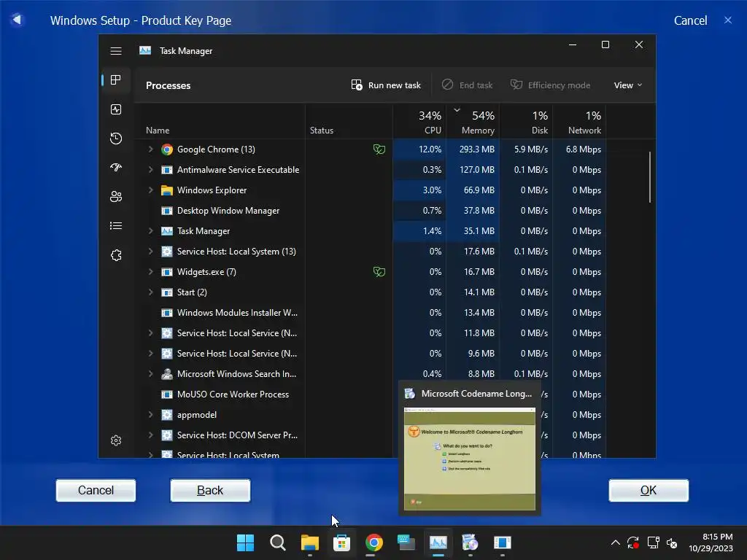Click the Cancel button at bottom left

[x=96, y=491]
